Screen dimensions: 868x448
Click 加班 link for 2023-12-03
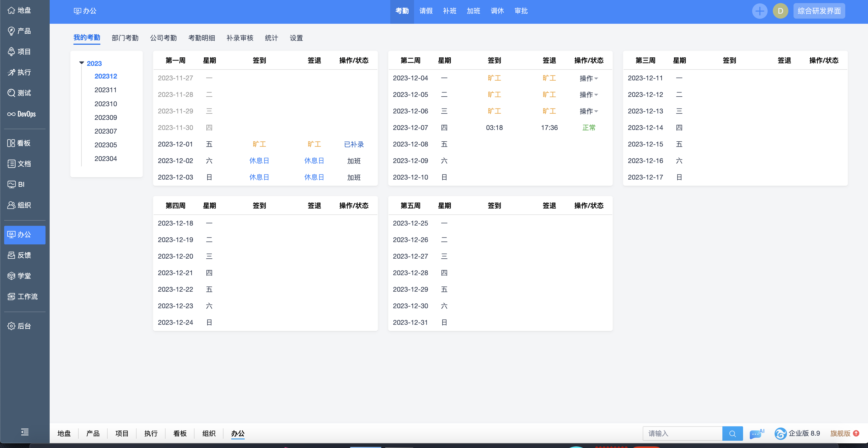354,177
